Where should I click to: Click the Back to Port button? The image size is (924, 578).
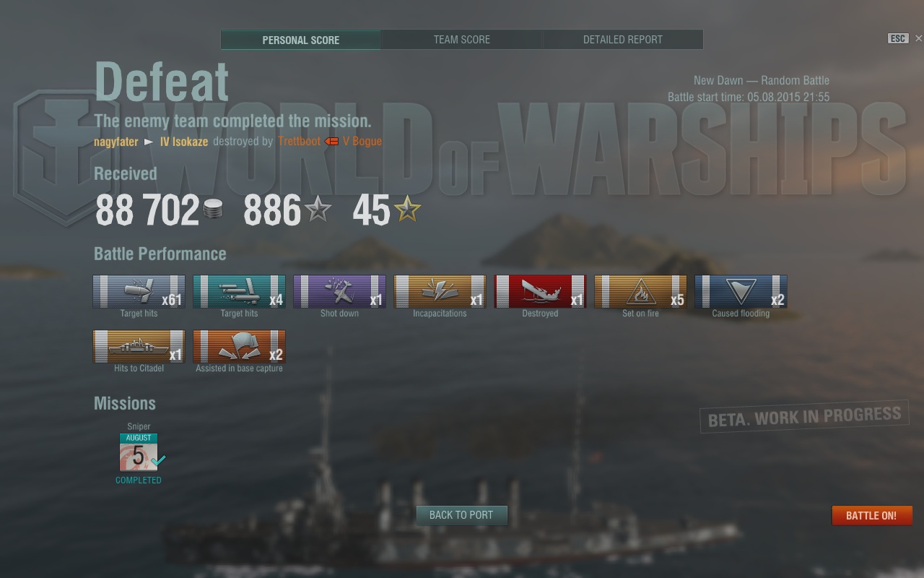(x=461, y=515)
